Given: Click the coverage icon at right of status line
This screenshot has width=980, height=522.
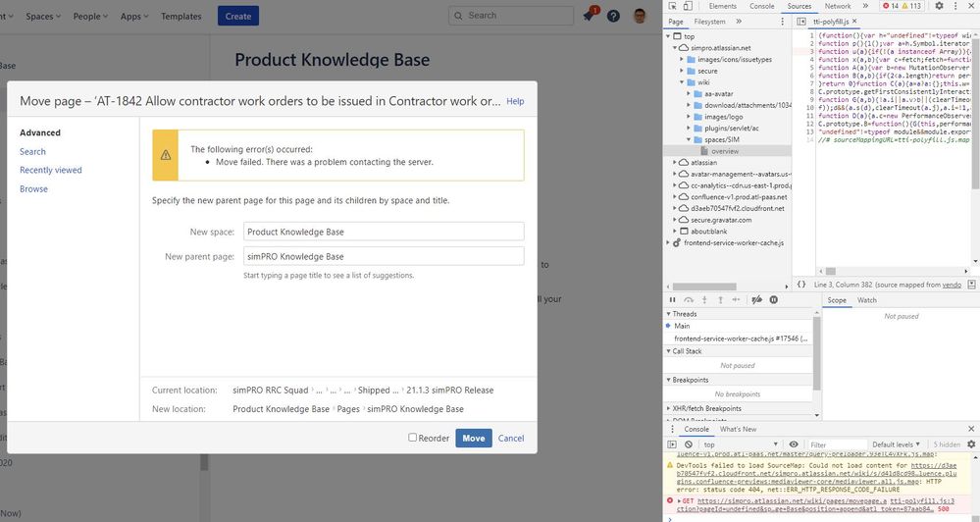Looking at the screenshot, I should click(x=971, y=285).
